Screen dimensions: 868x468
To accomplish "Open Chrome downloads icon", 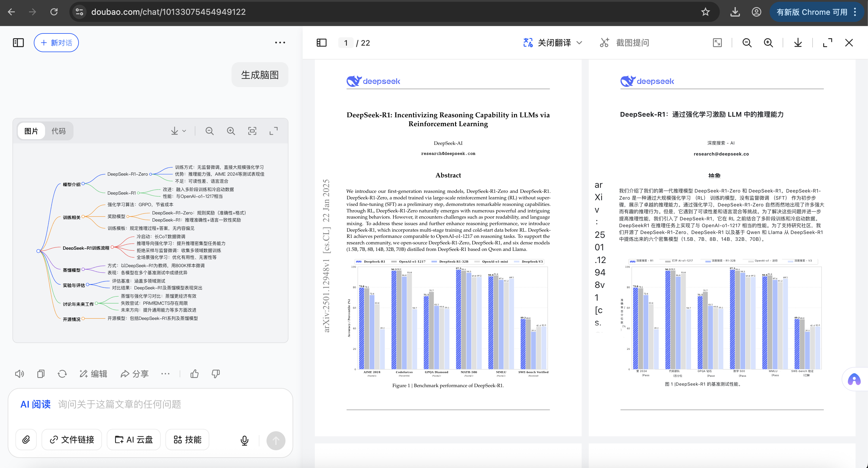I will point(735,12).
